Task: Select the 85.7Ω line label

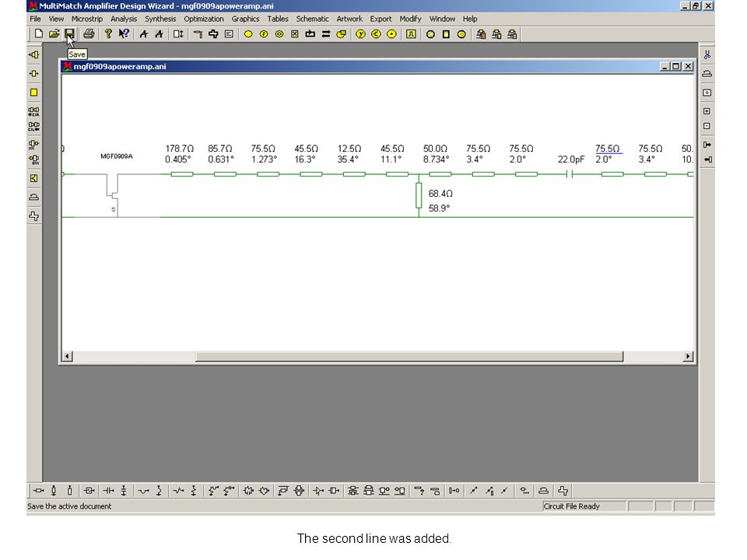Action: 220,149
